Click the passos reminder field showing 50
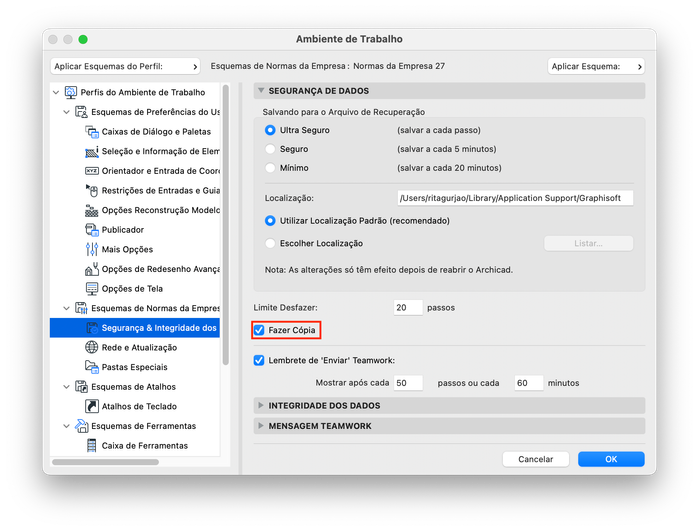This screenshot has width=699, height=531. click(x=408, y=383)
